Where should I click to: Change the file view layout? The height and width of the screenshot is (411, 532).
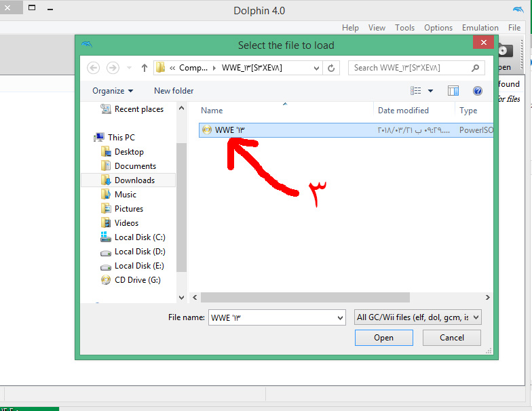(x=415, y=91)
